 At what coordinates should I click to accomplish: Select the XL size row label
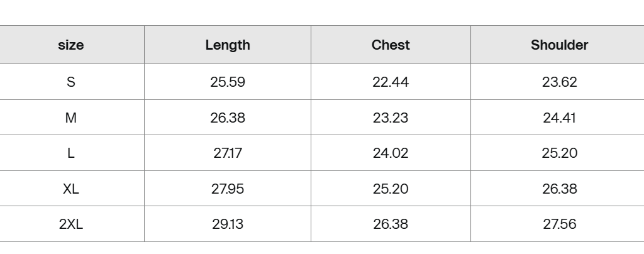[71, 189]
